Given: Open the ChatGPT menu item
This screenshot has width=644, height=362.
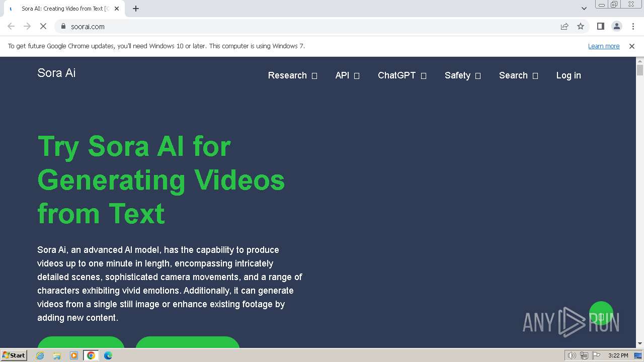Looking at the screenshot, I should [x=397, y=75].
